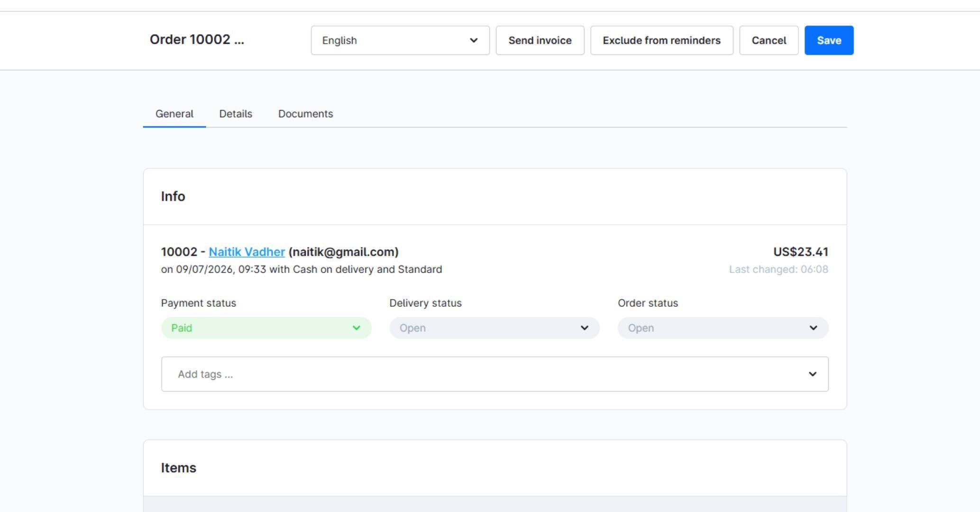
Task: Click the Info section heading
Action: click(173, 196)
